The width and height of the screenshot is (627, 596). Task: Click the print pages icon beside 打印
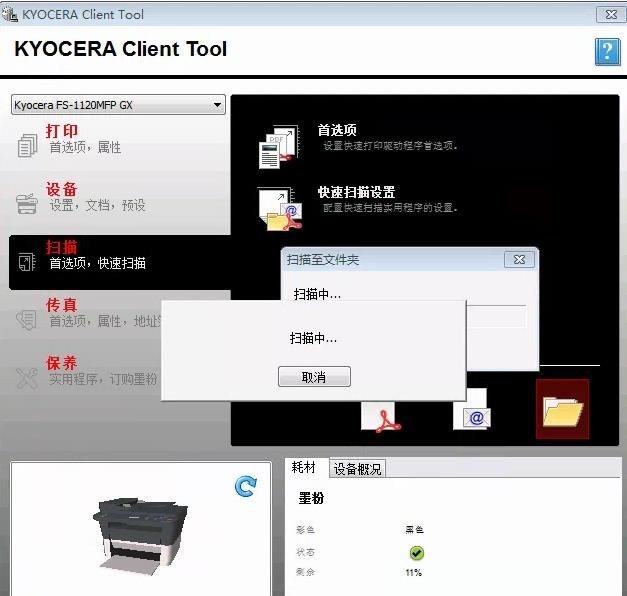[27, 145]
